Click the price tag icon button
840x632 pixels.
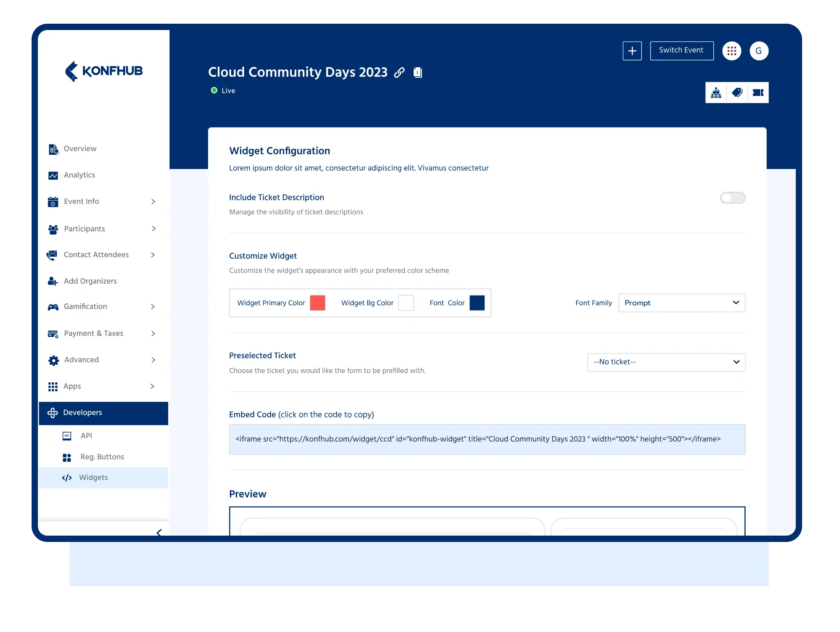(737, 92)
